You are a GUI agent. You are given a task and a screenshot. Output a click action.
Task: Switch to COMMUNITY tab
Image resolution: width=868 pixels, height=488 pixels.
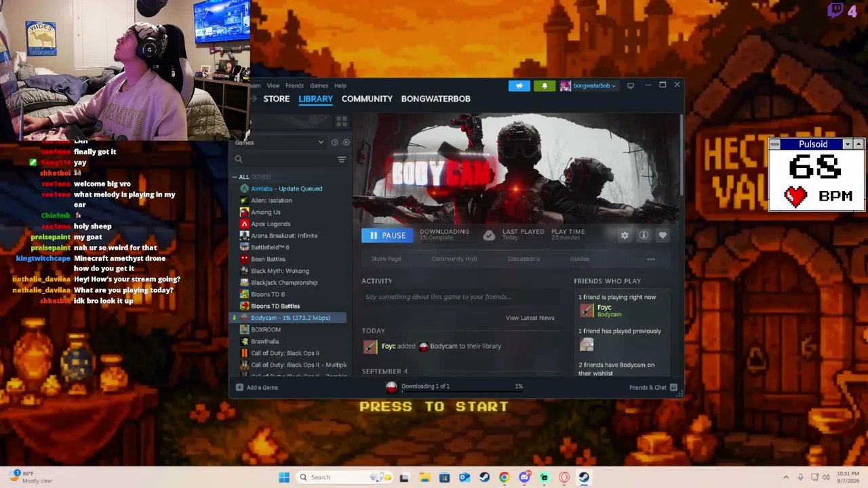coord(367,99)
